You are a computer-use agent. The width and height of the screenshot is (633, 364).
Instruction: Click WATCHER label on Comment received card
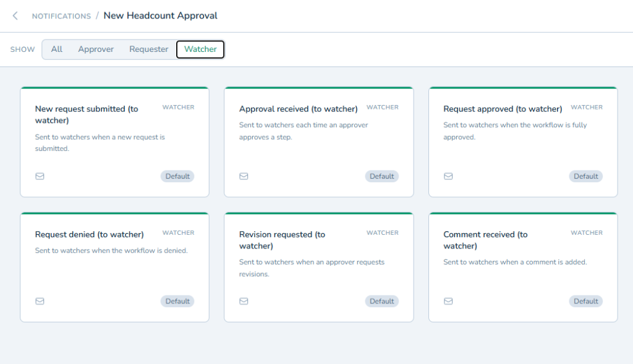click(x=587, y=233)
